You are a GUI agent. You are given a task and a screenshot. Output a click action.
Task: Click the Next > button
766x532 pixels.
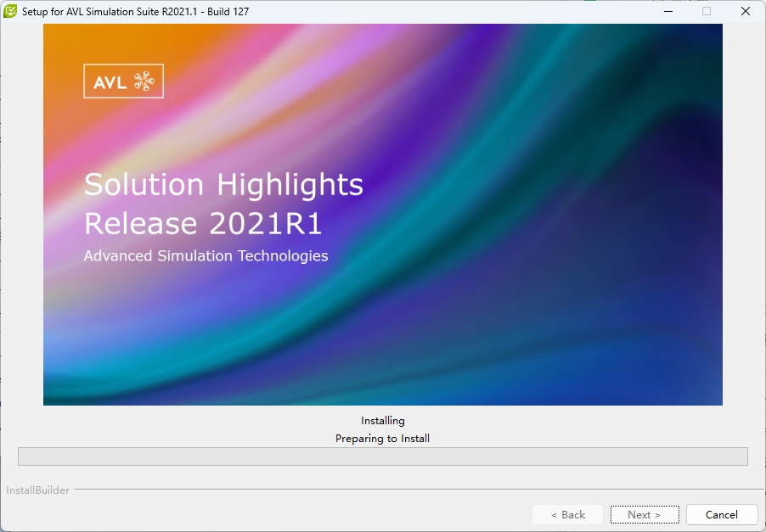coord(644,514)
